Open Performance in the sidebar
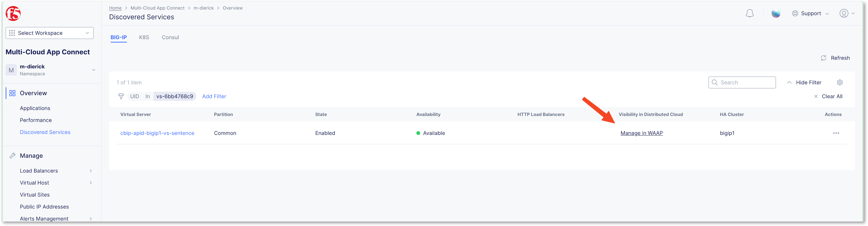868x226 pixels. [36, 120]
